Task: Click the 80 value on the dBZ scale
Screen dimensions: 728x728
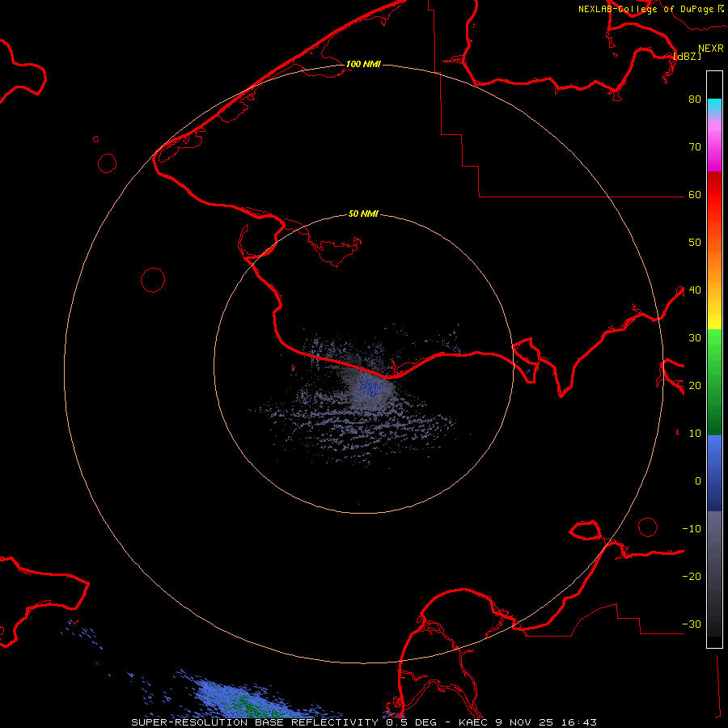Action: (695, 99)
